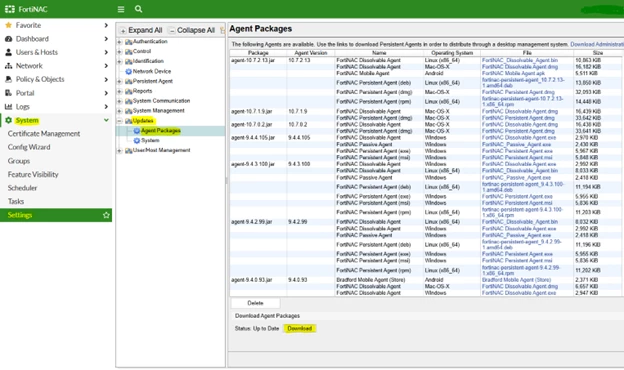Download FortiNAC Mobile Agent.apk file link
The image size is (624, 370).
coord(513,74)
